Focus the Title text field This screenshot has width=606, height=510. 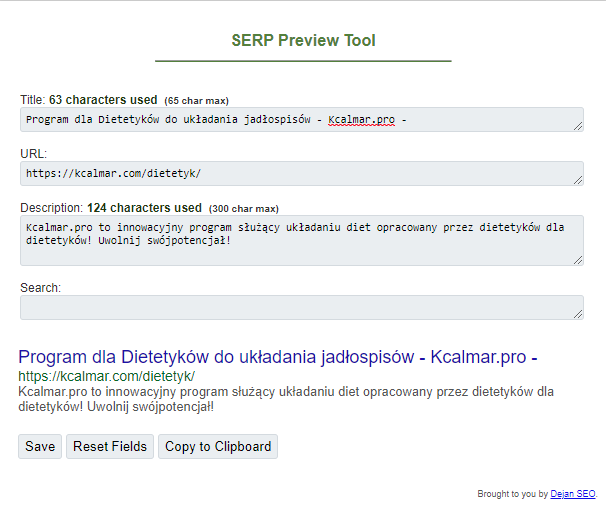click(300, 120)
